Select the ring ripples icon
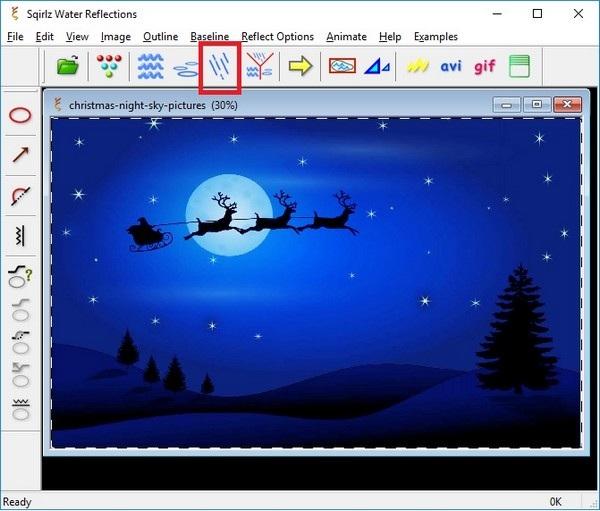This screenshot has width=600, height=511. click(186, 69)
